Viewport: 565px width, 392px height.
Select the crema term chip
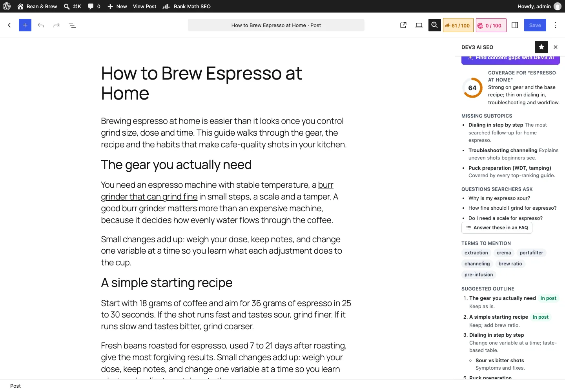click(504, 253)
